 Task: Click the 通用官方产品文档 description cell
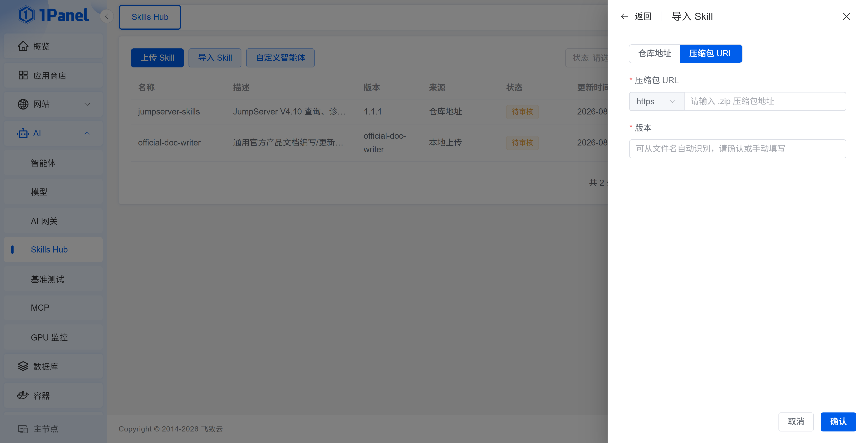click(x=288, y=143)
